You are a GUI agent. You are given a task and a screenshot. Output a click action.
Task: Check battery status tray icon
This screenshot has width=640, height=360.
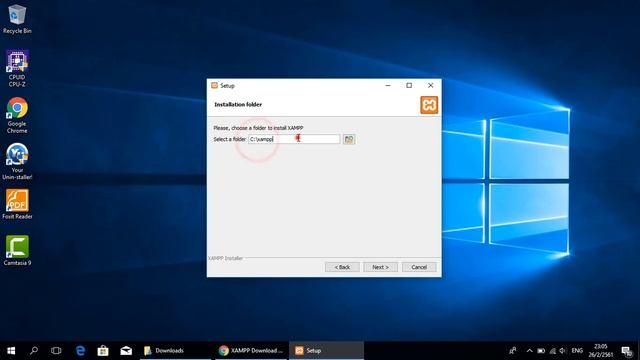(x=541, y=351)
